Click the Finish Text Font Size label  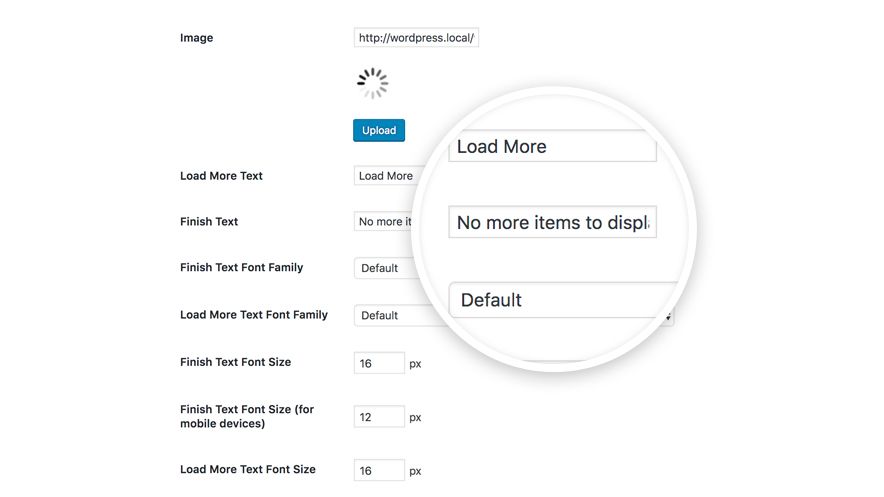coord(235,362)
